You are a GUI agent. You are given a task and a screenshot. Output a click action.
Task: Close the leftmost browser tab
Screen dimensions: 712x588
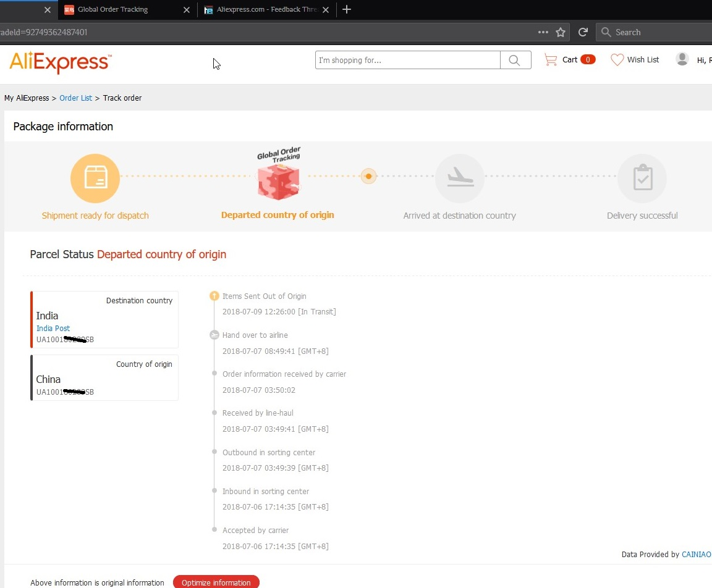[47, 10]
